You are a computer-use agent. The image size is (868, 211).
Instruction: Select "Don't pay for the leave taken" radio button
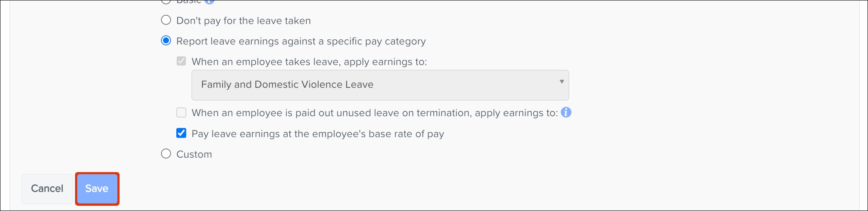(166, 20)
